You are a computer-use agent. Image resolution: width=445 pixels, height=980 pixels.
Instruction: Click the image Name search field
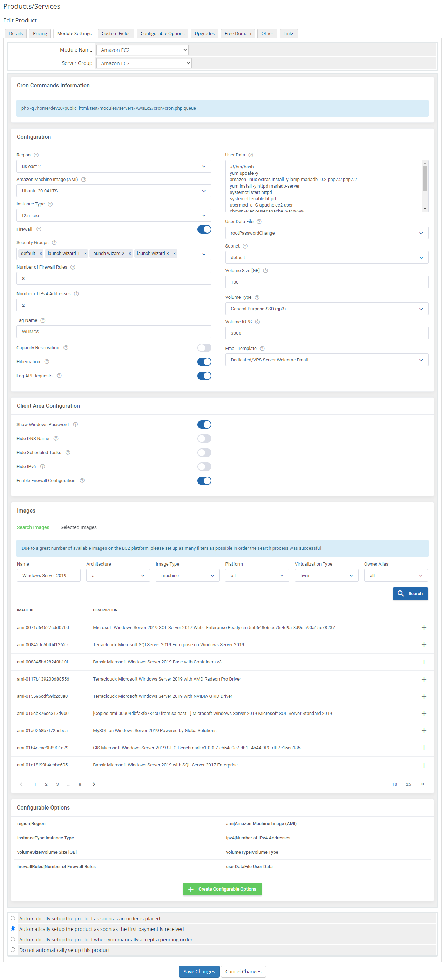point(49,576)
